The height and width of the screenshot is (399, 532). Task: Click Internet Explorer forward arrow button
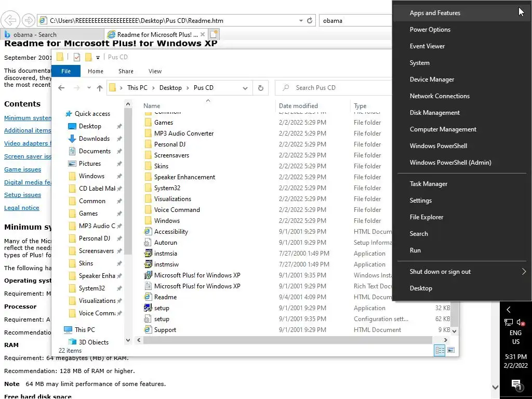click(29, 20)
